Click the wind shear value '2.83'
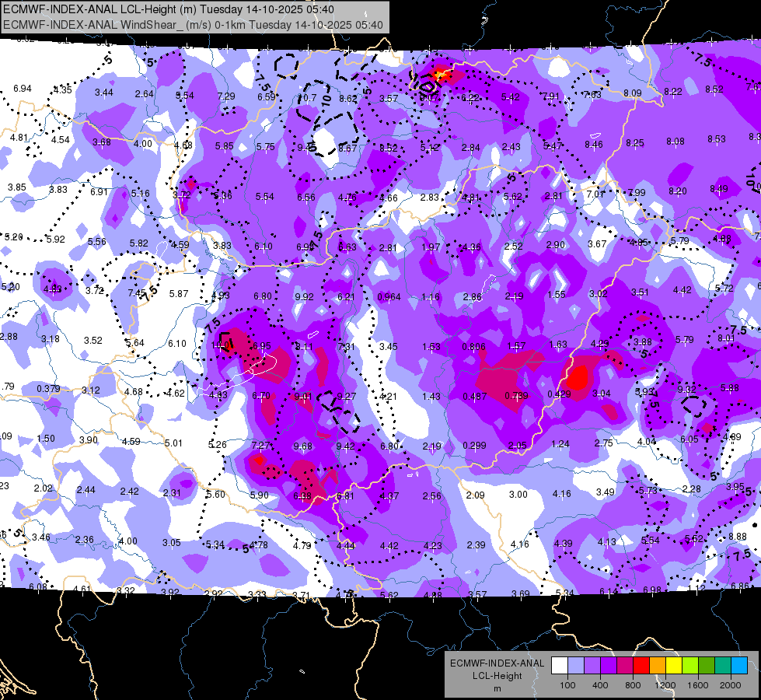The height and width of the screenshot is (700, 761). (430, 198)
